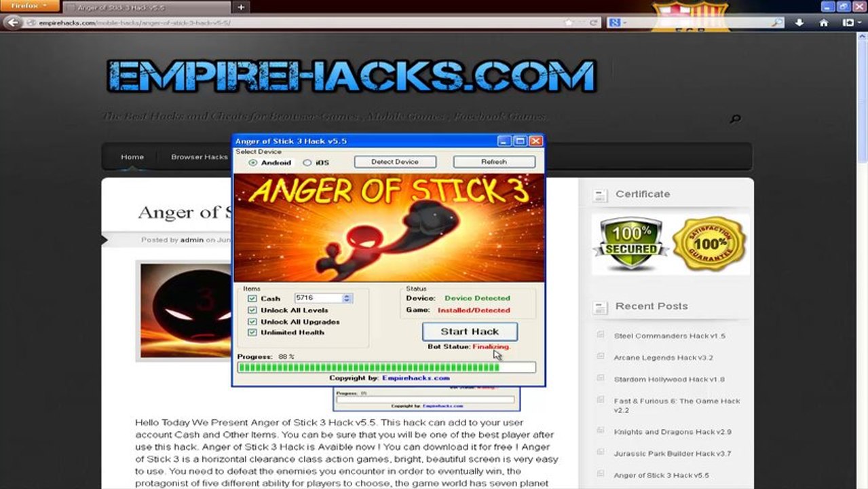Click the 100% Satisfaction Guarantee badge
Image resolution: width=868 pixels, height=489 pixels.
point(710,244)
